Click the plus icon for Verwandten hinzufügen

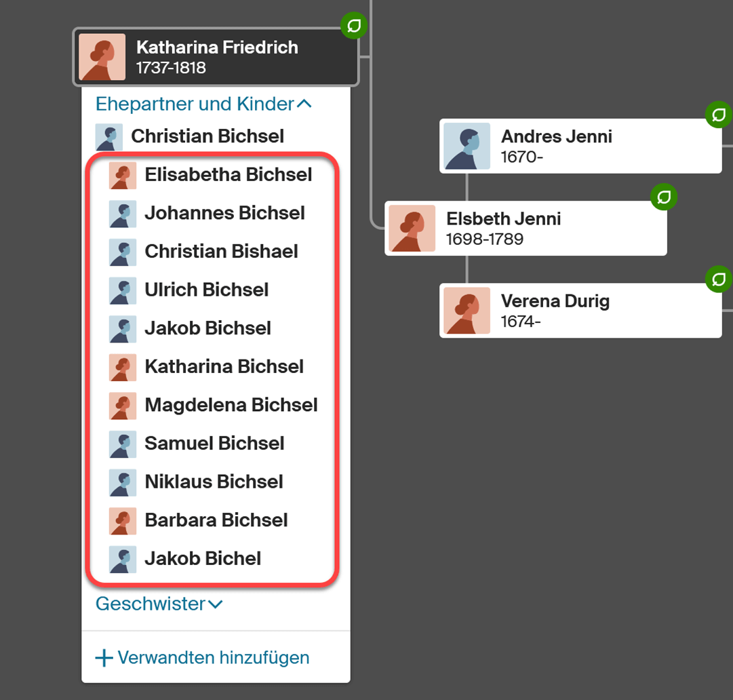104,658
